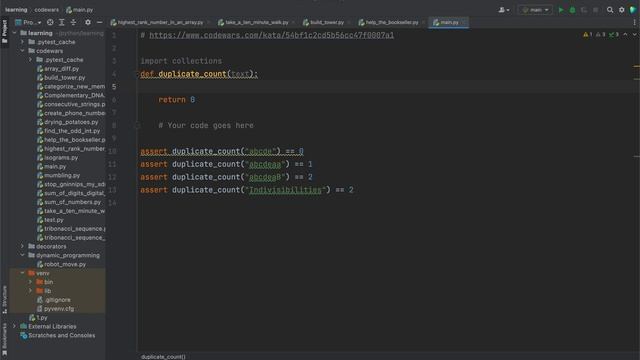Viewport: 640px width, 360px height.
Task: Close the take_a_ten_minute_walk.py tab
Action: click(x=294, y=22)
